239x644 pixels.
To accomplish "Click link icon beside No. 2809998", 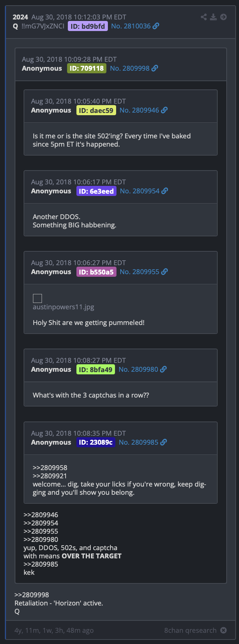I will tap(155, 68).
